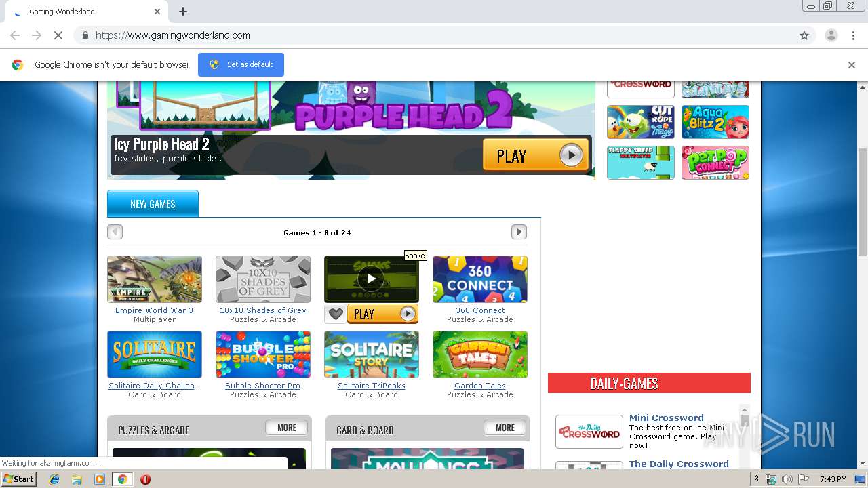The width and height of the screenshot is (868, 488).
Task: Open Solitaire Daily Challenges thumbnail
Action: tap(155, 354)
